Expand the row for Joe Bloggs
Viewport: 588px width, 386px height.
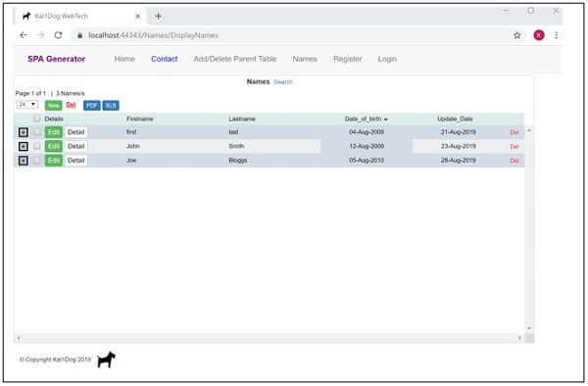[x=24, y=161]
